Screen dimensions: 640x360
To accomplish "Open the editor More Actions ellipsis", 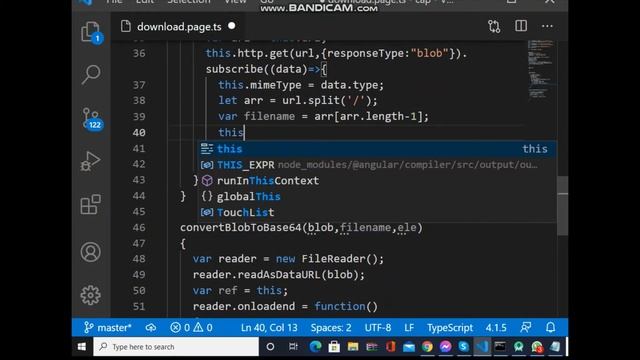I will [x=547, y=27].
